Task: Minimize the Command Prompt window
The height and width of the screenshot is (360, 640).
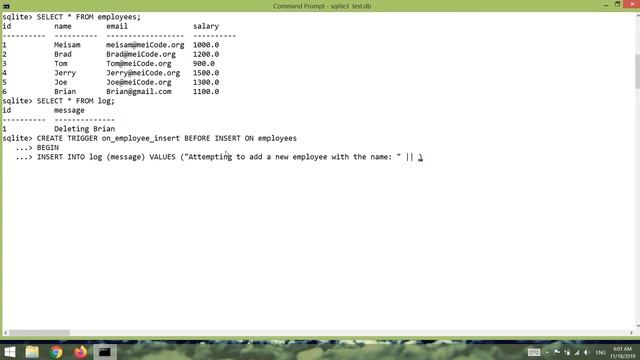Action: 606,5
